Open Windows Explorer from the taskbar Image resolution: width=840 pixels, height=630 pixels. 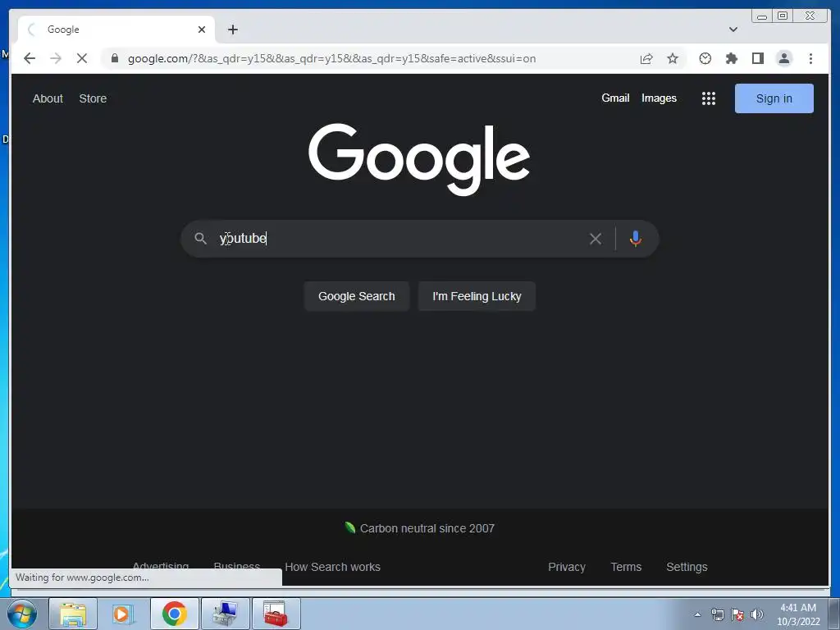click(x=73, y=614)
